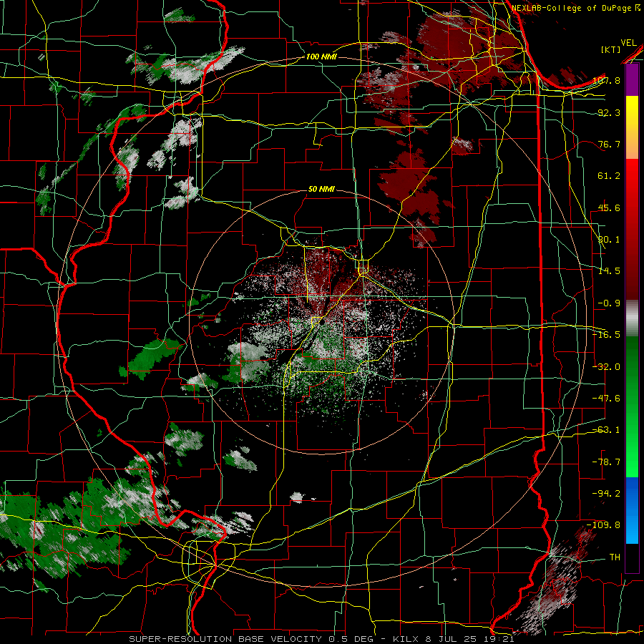Click the -78.7 scale value
Viewport: 644px width, 644px height.
click(x=606, y=462)
